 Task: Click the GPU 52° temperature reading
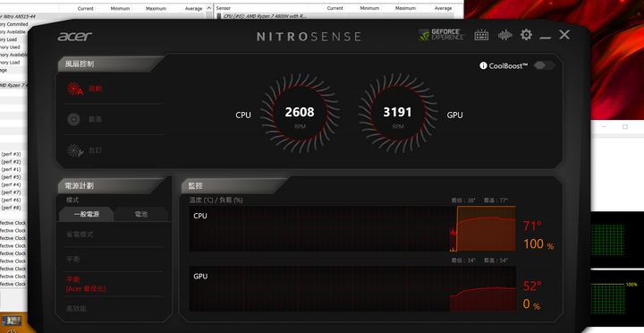(532, 286)
